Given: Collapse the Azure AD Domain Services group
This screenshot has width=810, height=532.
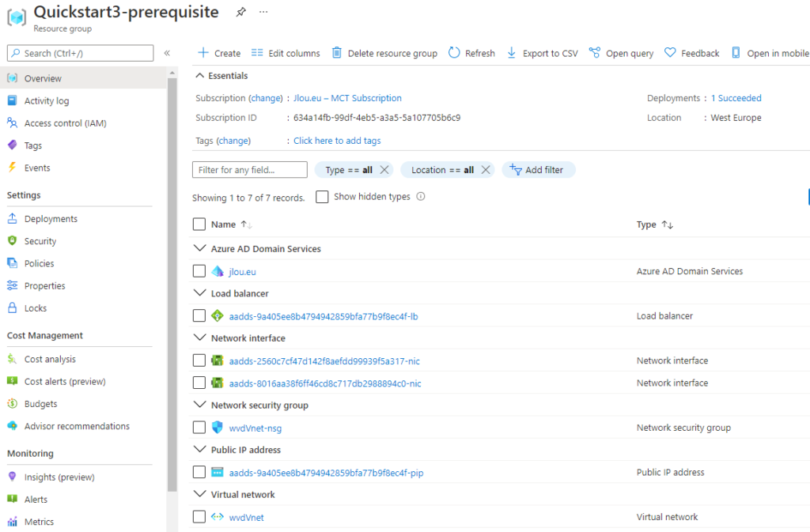Looking at the screenshot, I should (x=199, y=248).
